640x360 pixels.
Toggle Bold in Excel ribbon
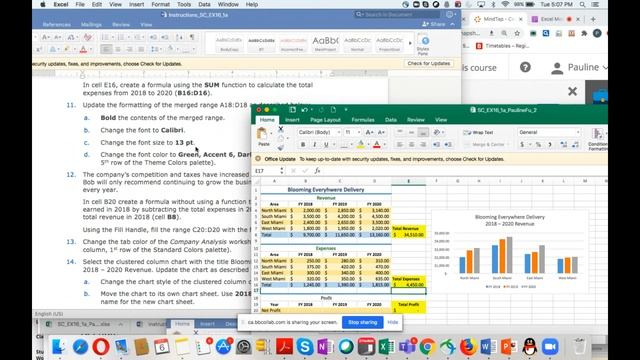coord(303,144)
